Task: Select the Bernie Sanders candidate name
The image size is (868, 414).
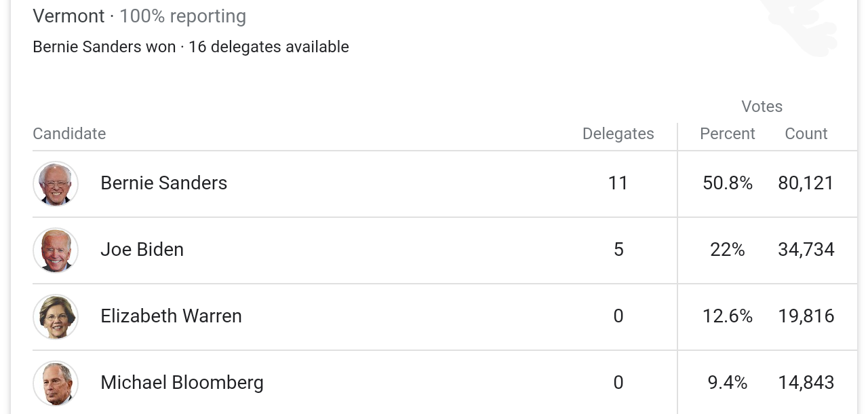Action: click(163, 183)
